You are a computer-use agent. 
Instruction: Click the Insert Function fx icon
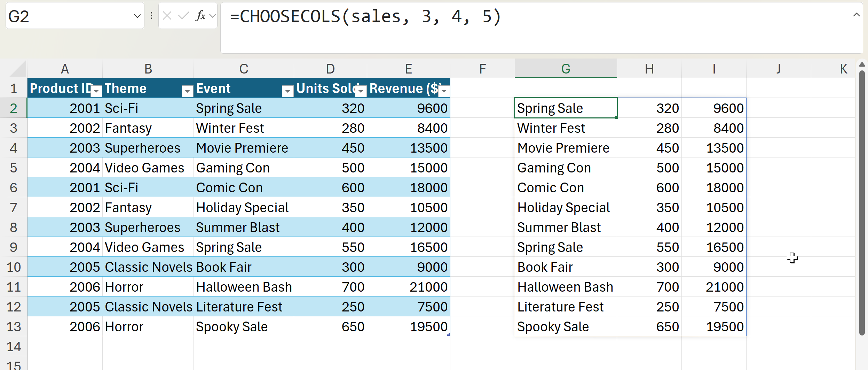(200, 16)
